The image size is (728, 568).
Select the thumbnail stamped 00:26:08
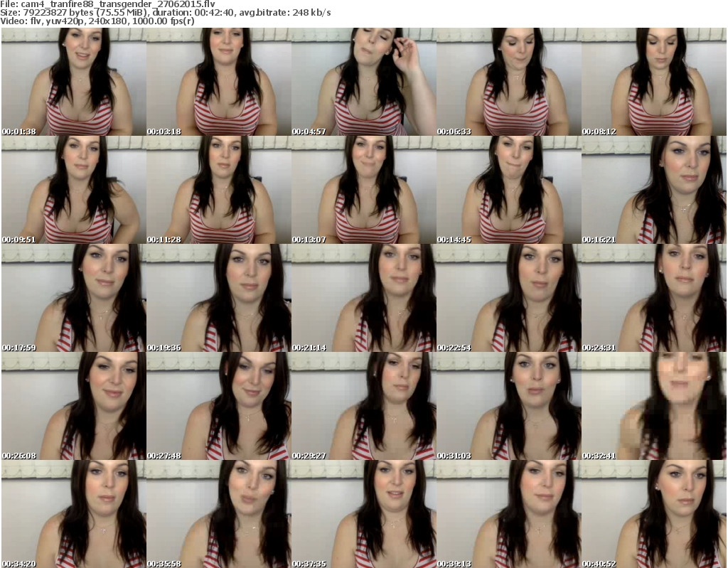[x=74, y=406]
